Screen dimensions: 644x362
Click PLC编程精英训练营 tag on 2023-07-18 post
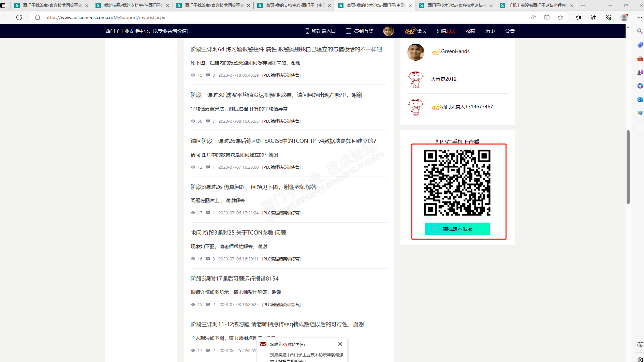(x=281, y=75)
